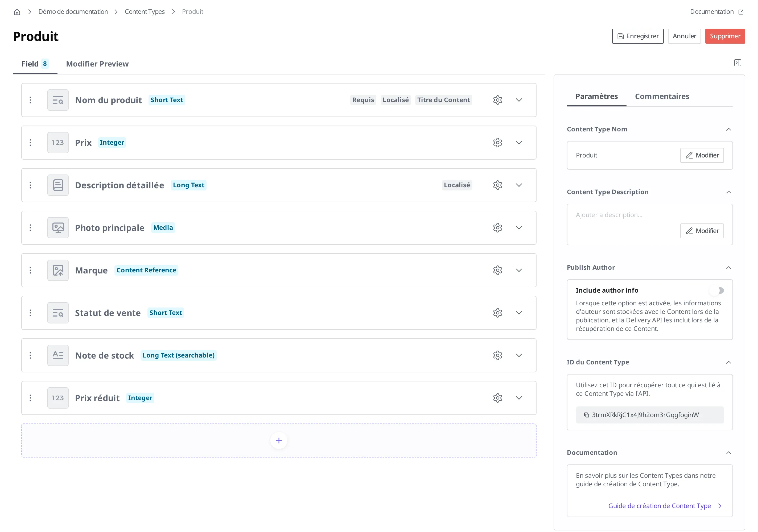Open the external Documentation link icon
The height and width of the screenshot is (532, 758).
(741, 12)
